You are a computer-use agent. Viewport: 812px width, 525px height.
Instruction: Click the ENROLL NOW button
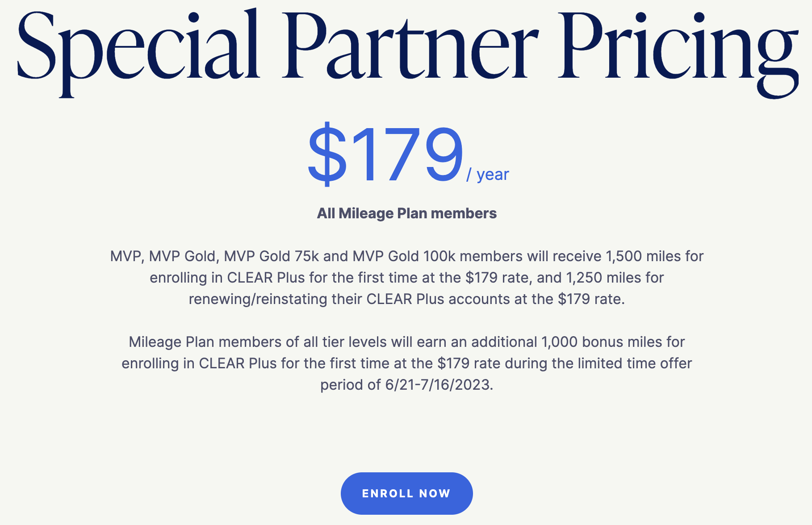(x=406, y=493)
